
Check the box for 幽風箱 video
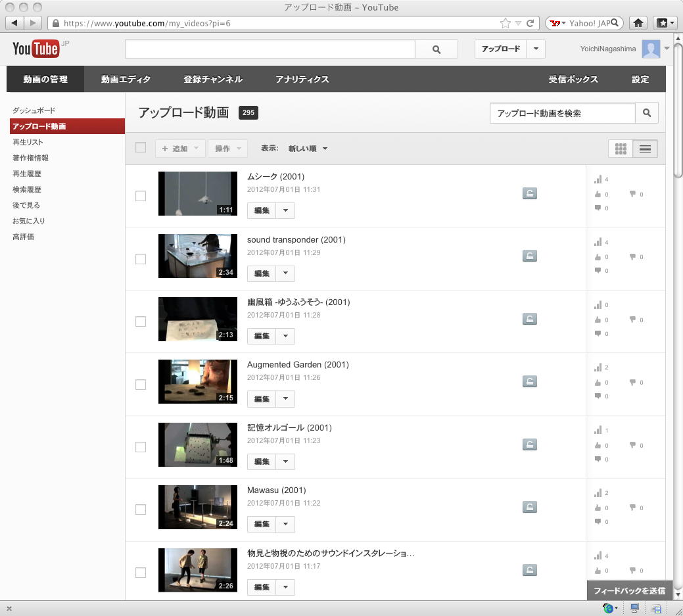click(x=141, y=321)
